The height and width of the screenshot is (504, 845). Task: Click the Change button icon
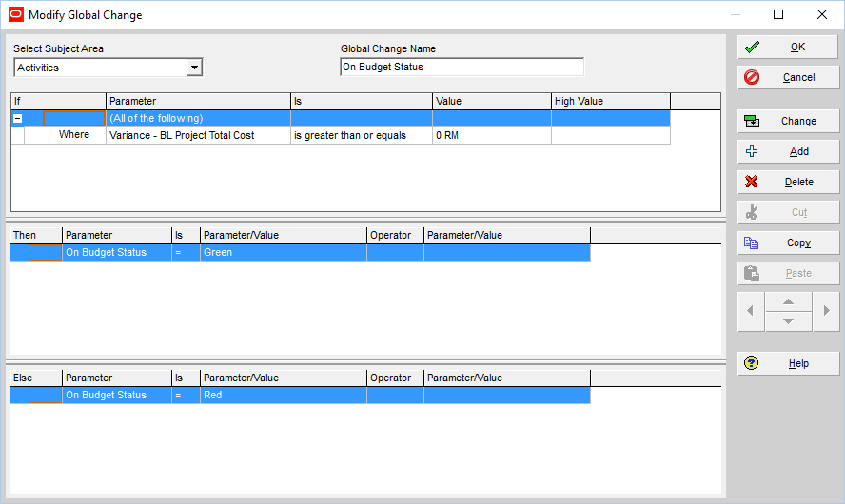click(752, 122)
